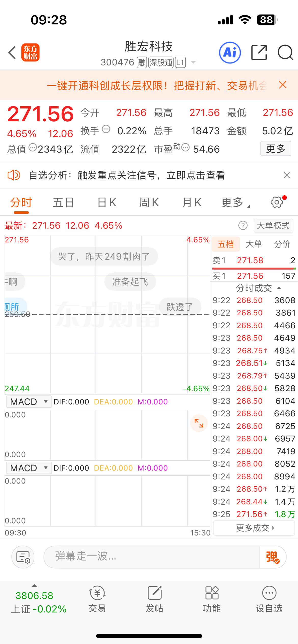Open the 东方财富 logo icon
298x644 pixels.
30,53
